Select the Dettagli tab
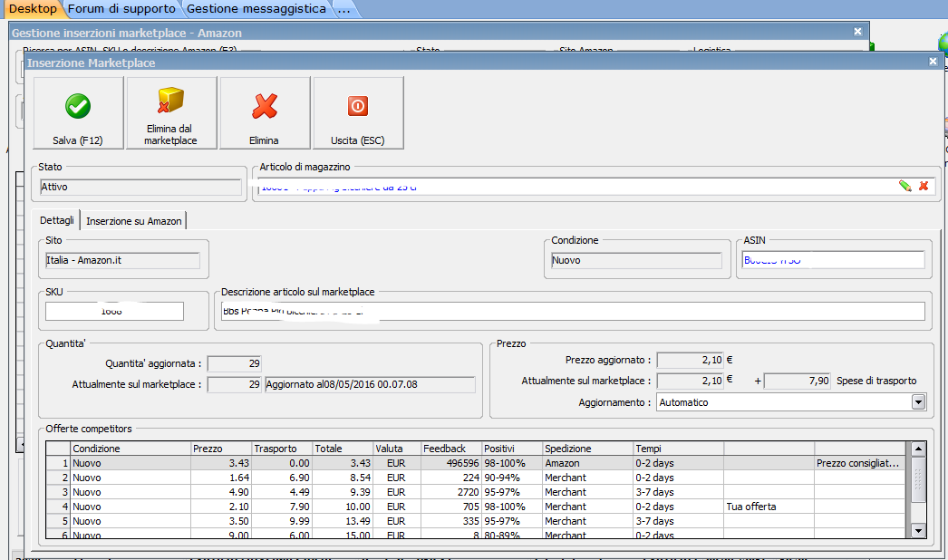Image resolution: width=948 pixels, height=560 pixels. click(56, 221)
